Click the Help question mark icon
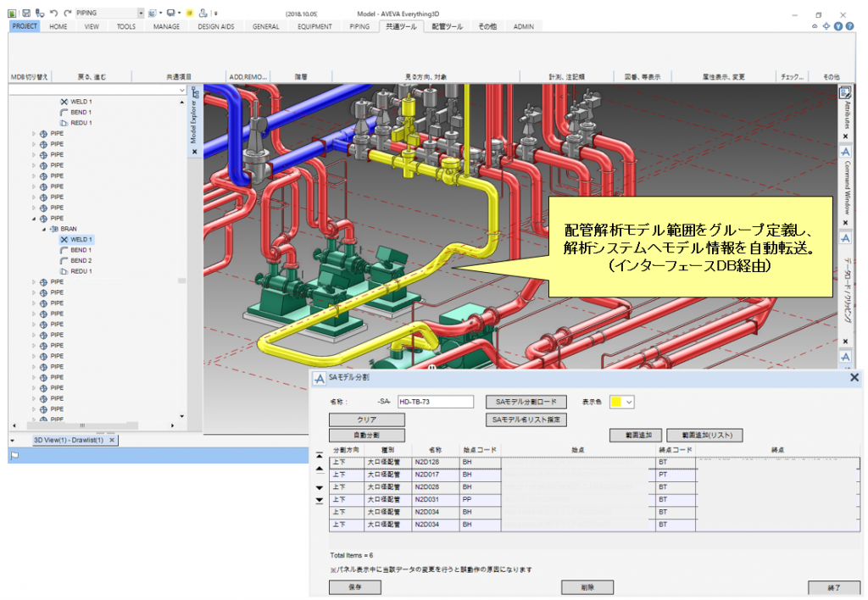This screenshot has height=600, width=868. coord(849,26)
